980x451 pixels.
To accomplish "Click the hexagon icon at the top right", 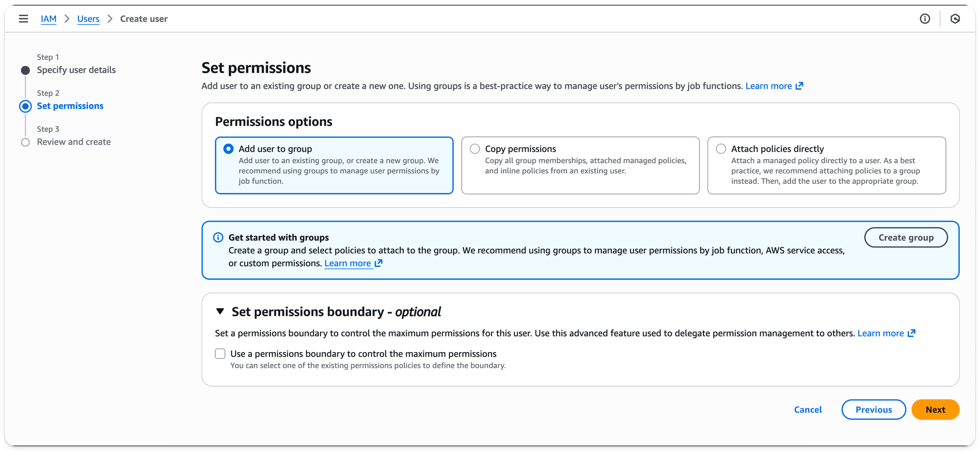I will [955, 19].
